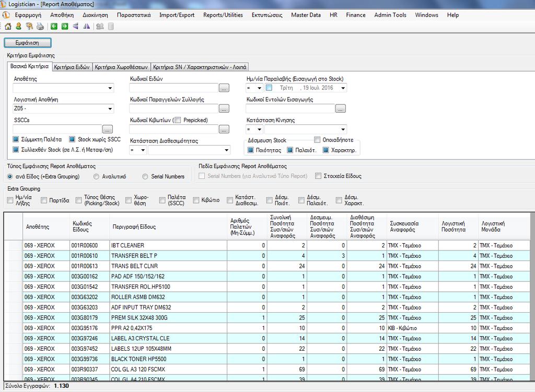Click the green back arrow icon
The image size is (535, 392).
pos(54,26)
